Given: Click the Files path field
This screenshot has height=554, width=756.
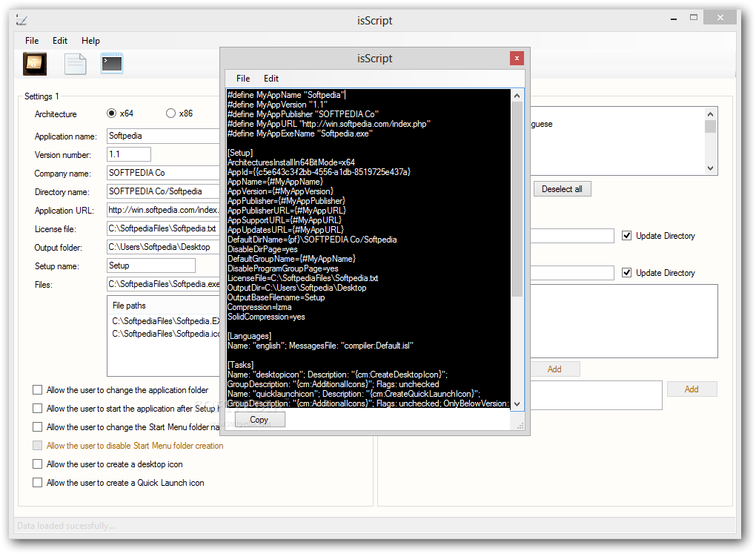Looking at the screenshot, I should (164, 284).
